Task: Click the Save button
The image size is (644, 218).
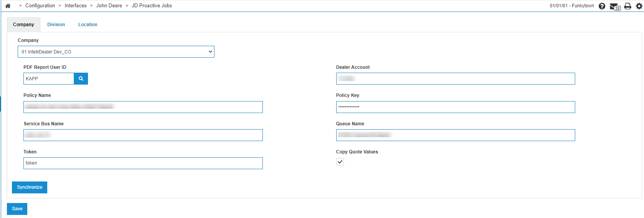Action: click(17, 209)
